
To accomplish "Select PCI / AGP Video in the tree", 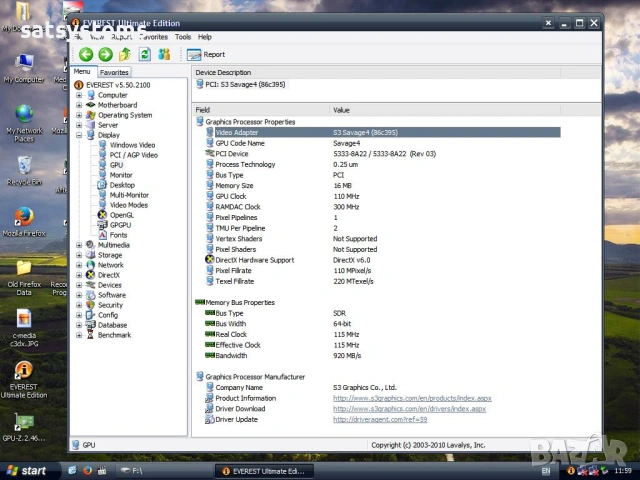I will (133, 155).
